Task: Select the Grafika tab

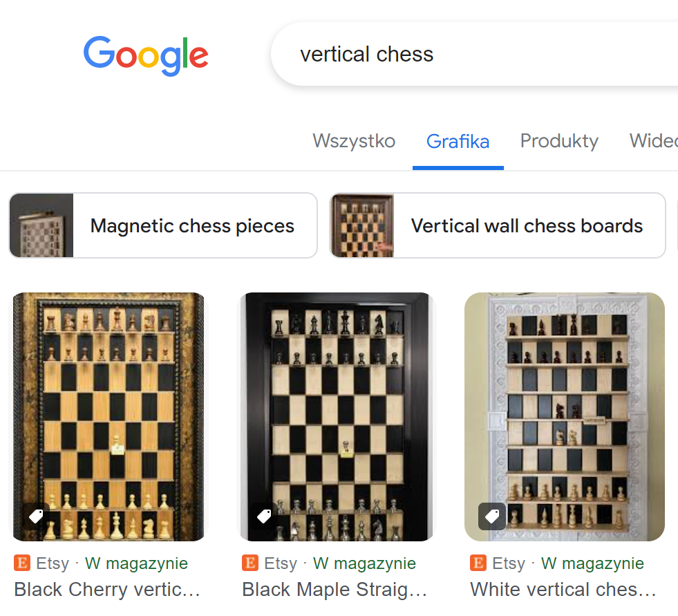Action: (458, 141)
